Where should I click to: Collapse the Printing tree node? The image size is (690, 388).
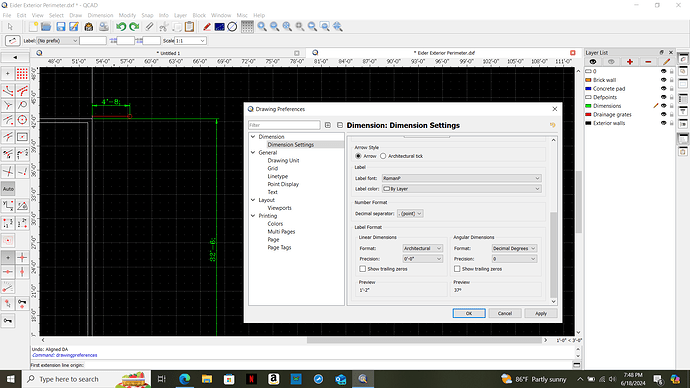click(253, 216)
